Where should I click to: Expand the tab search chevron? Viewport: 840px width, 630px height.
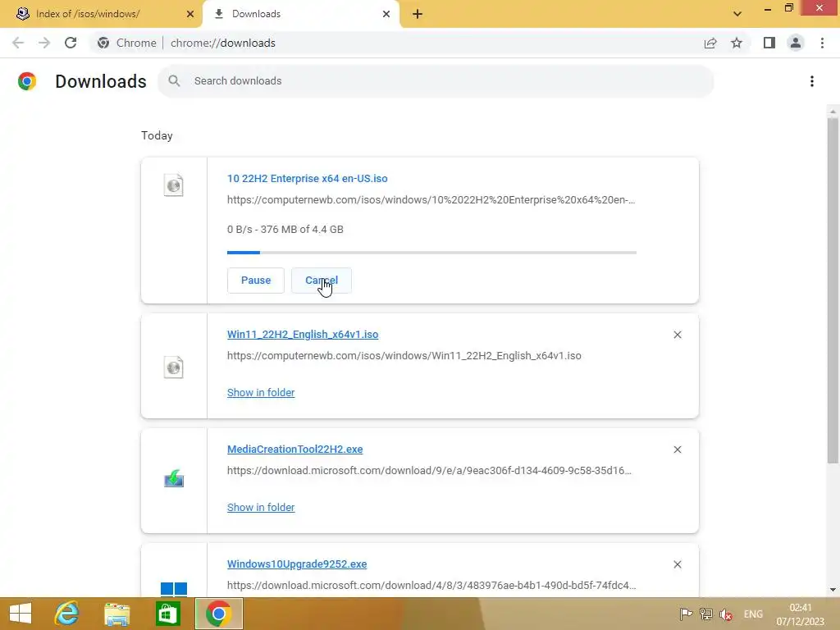click(737, 14)
